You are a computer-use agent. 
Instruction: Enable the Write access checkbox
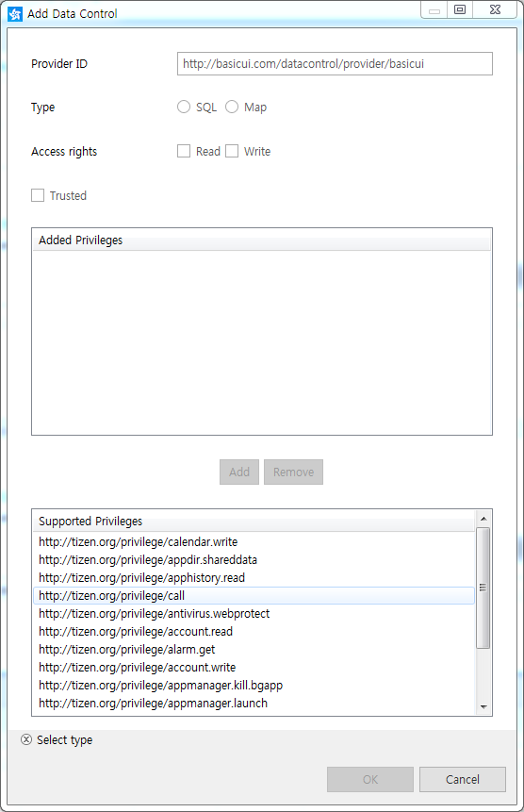(232, 151)
